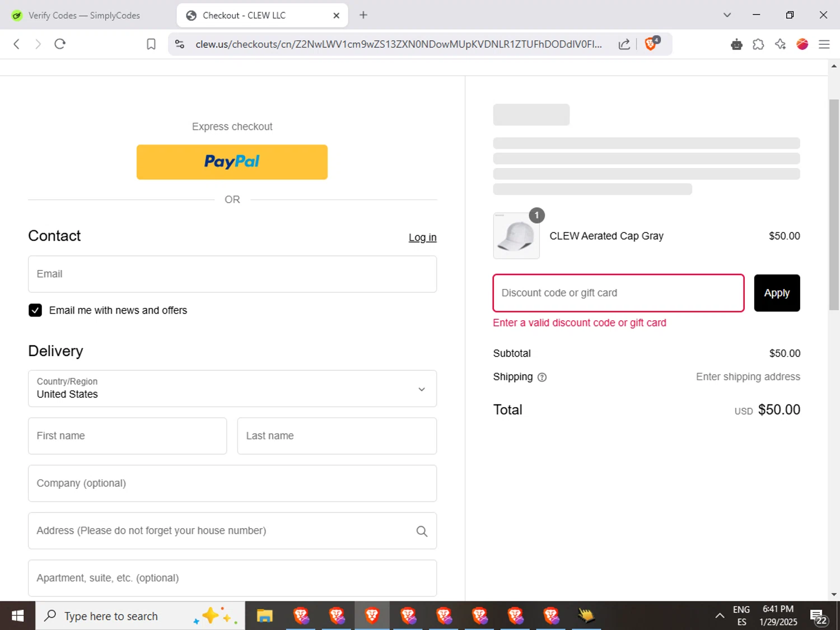Focus the Email input field
The image size is (840, 630).
[x=232, y=274]
